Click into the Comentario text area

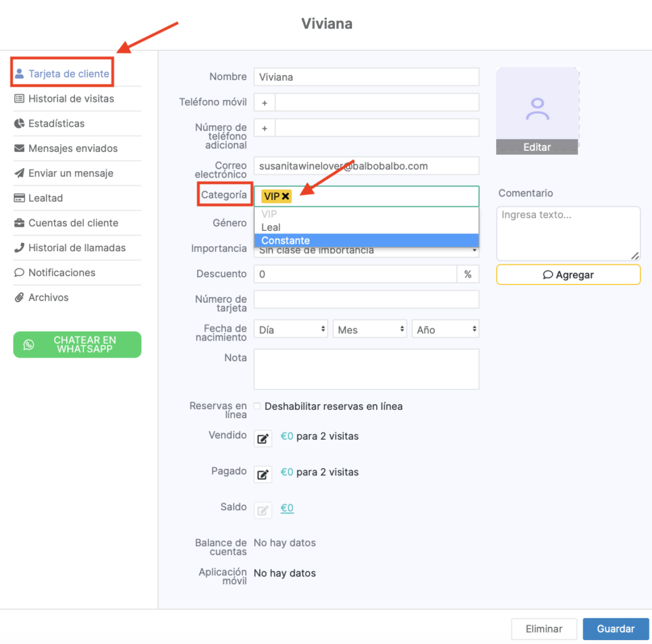click(x=568, y=233)
